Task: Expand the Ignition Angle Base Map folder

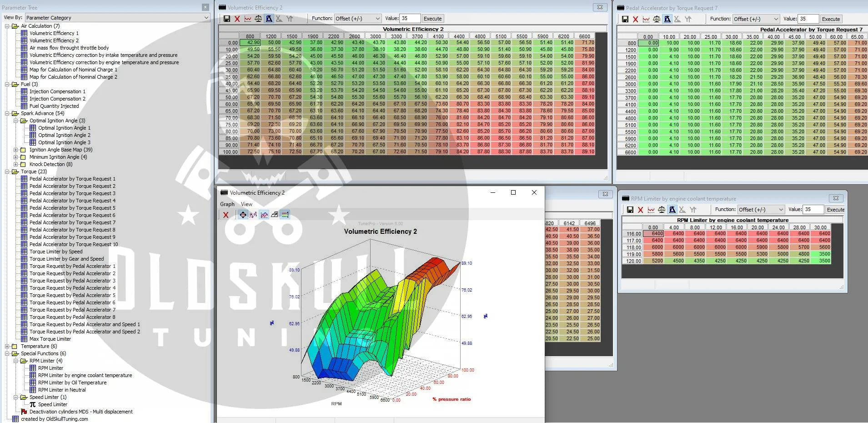Action: [x=16, y=150]
